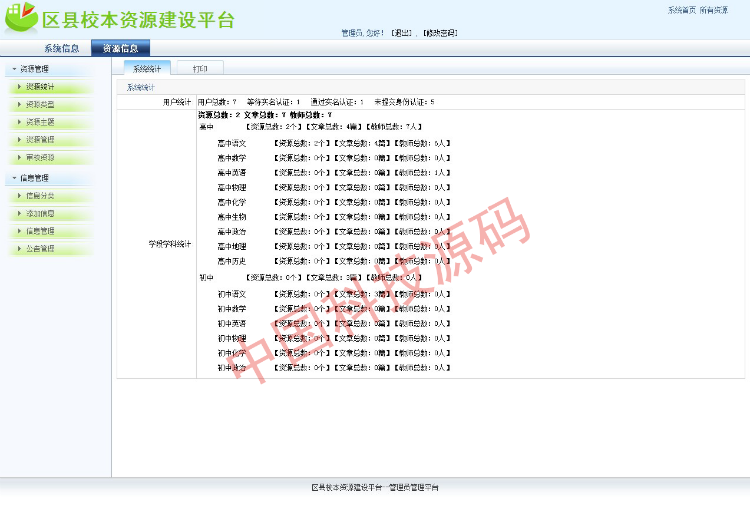
Task: Click the 初中 stage heading
Action: point(206,277)
